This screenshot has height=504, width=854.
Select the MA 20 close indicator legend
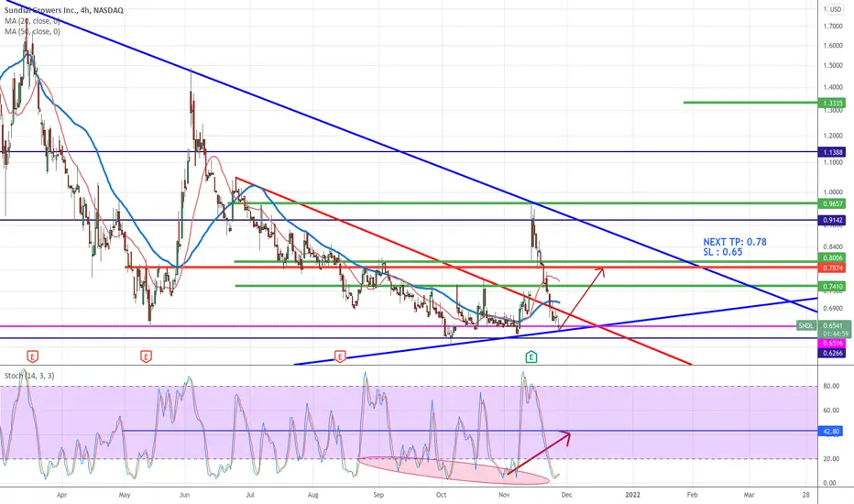click(x=32, y=21)
